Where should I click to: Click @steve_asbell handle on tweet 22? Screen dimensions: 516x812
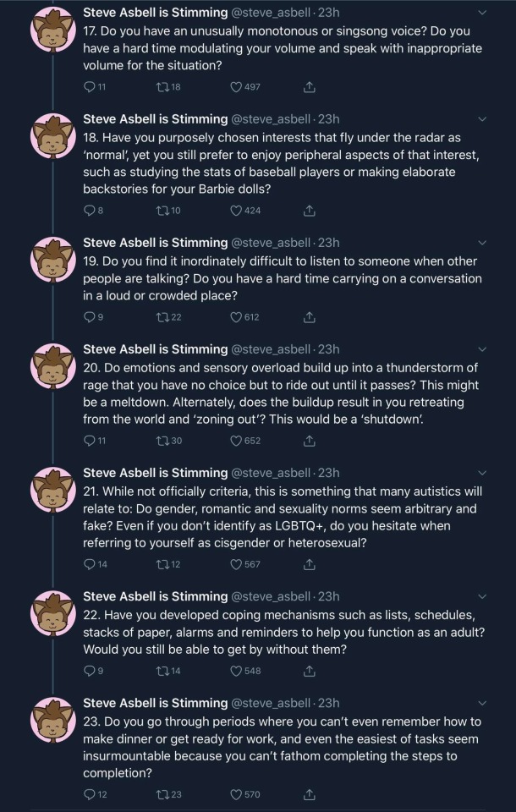pos(271,596)
